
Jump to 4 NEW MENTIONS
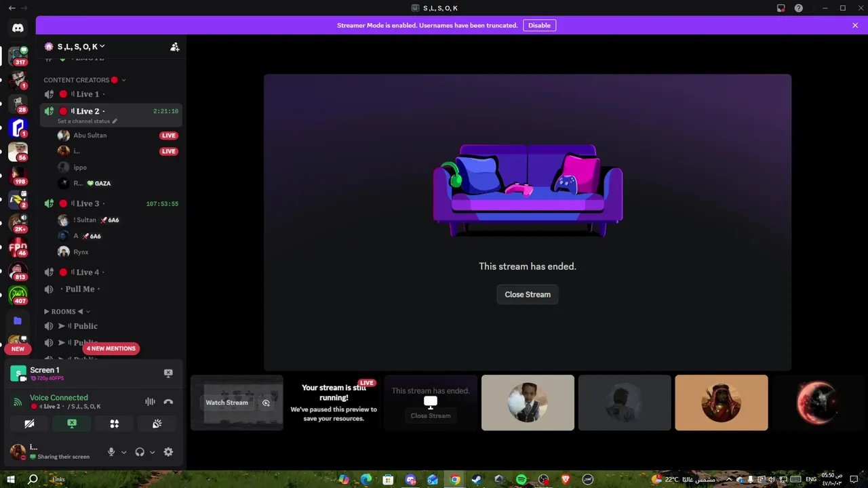point(111,348)
